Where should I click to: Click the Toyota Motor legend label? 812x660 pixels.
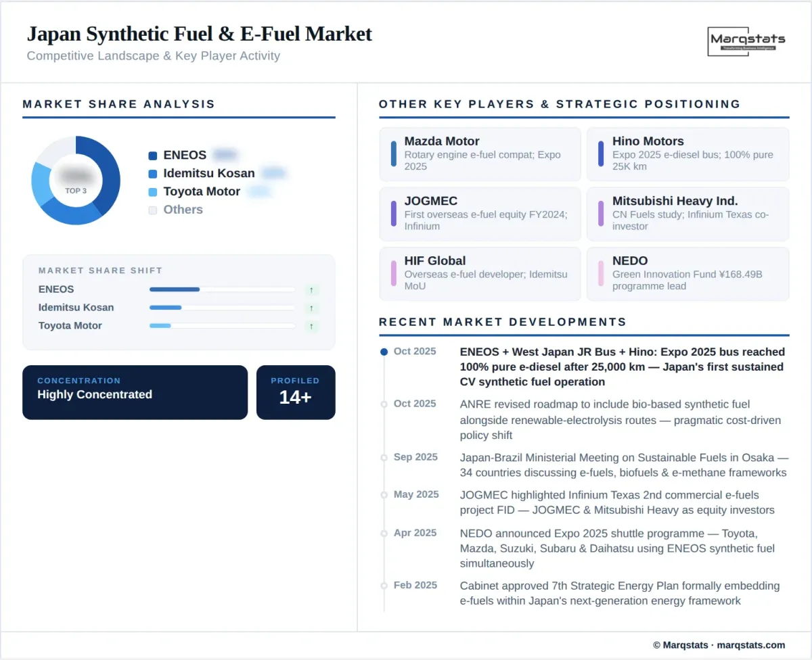click(202, 192)
